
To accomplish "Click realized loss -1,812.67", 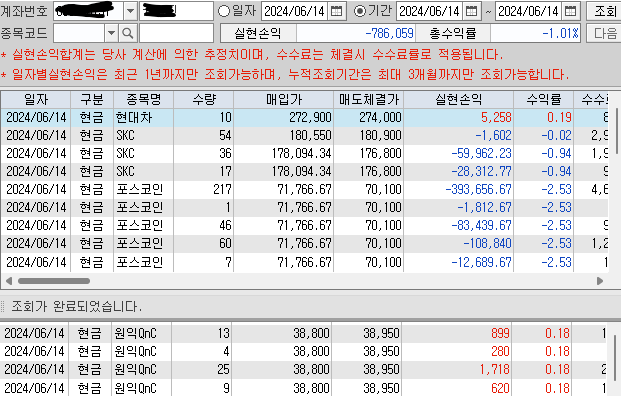I will click(x=484, y=208).
